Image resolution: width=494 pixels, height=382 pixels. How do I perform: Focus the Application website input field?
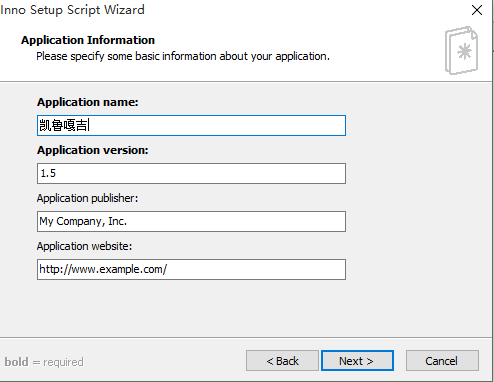[191, 269]
